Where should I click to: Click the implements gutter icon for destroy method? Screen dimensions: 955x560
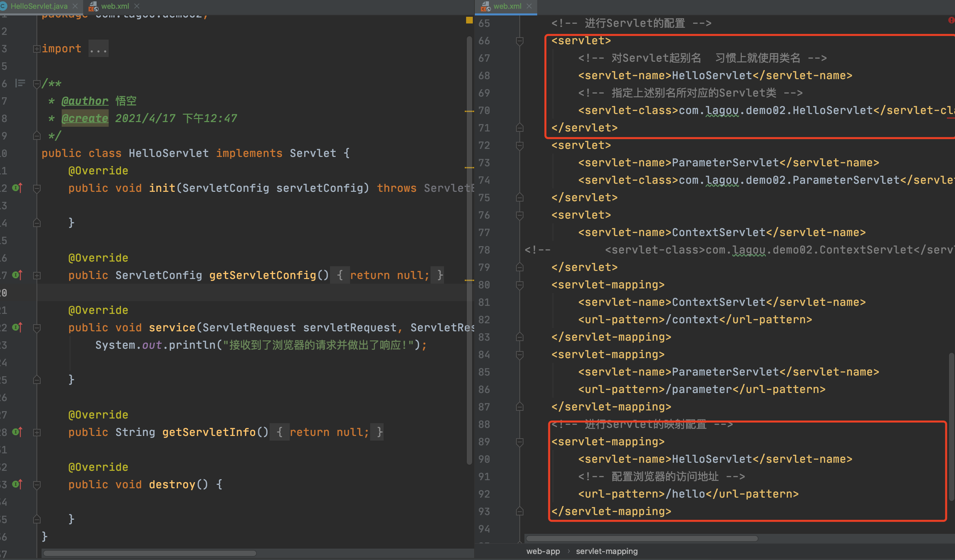17,484
